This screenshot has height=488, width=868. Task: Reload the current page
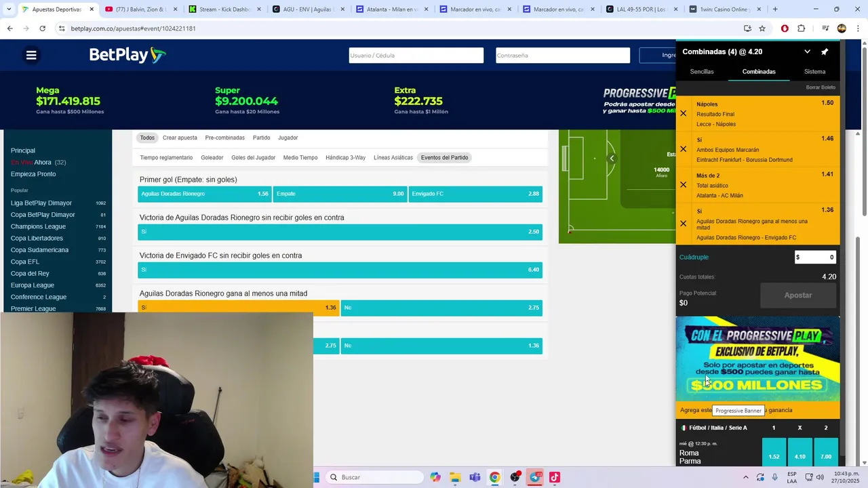42,28
